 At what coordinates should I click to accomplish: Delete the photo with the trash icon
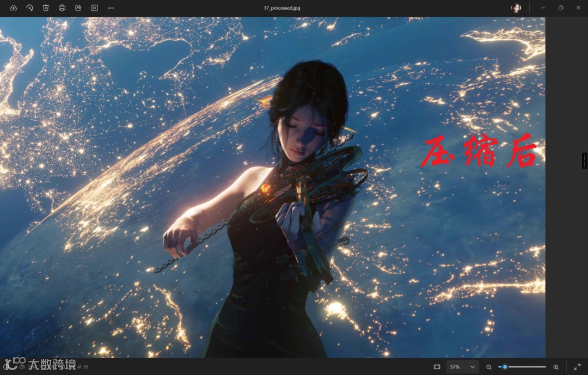(46, 8)
